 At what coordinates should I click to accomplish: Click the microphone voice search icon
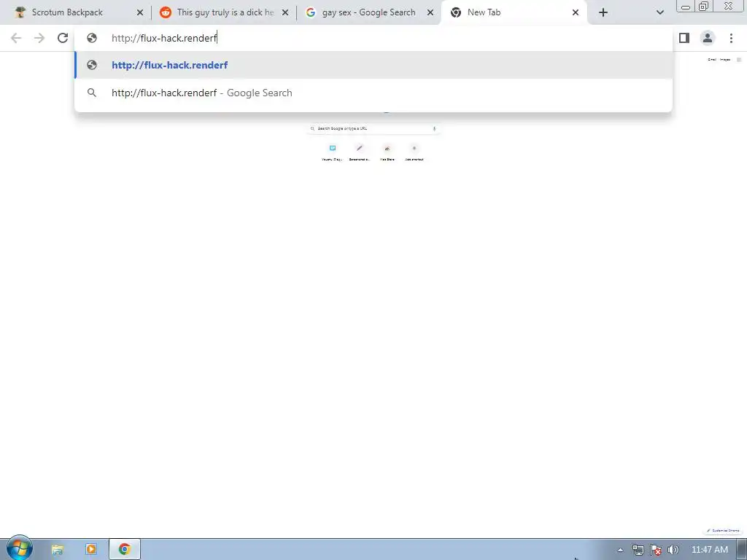(x=434, y=128)
